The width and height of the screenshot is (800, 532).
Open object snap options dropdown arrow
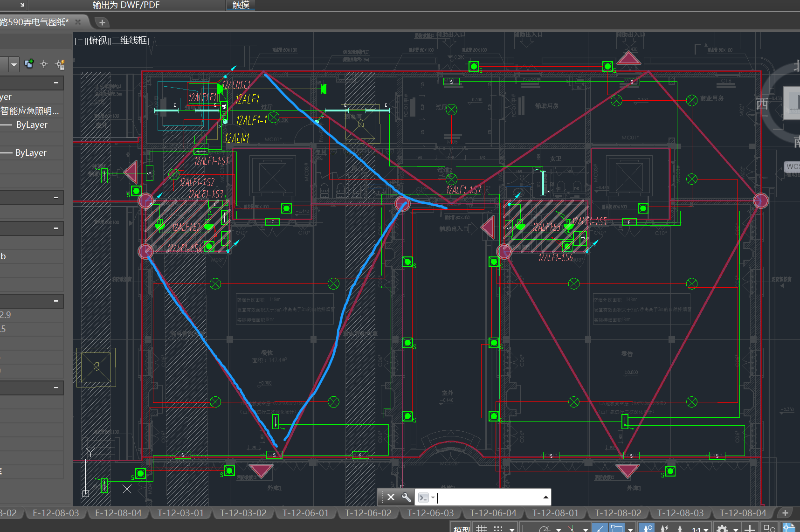[x=630, y=529]
